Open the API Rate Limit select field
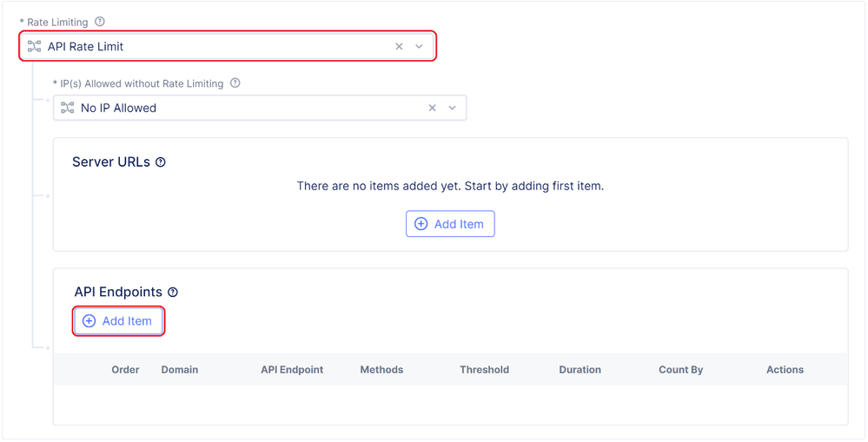The image size is (868, 442). (217, 47)
